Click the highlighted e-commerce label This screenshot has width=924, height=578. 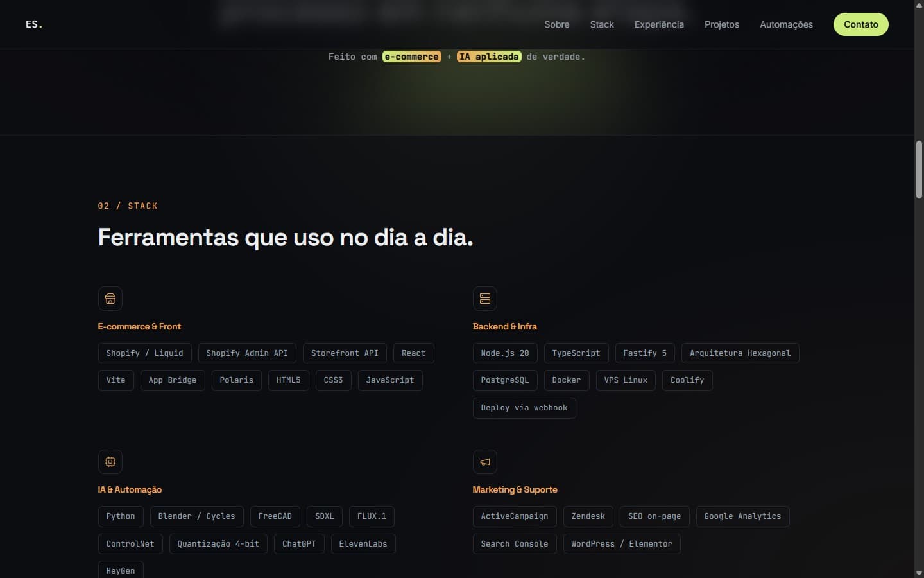(411, 57)
